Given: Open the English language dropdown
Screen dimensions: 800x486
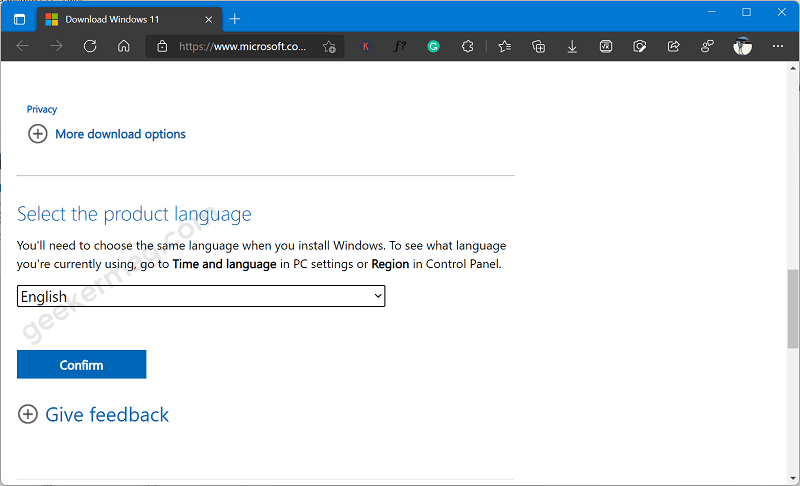Looking at the screenshot, I should 201,296.
